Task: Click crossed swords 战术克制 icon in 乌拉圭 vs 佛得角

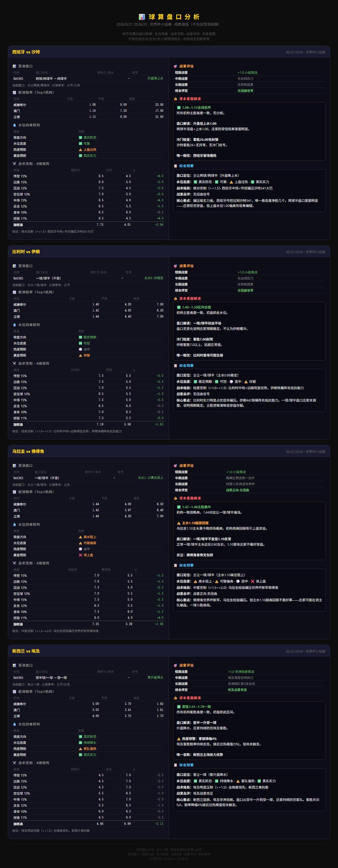Action: point(14,563)
